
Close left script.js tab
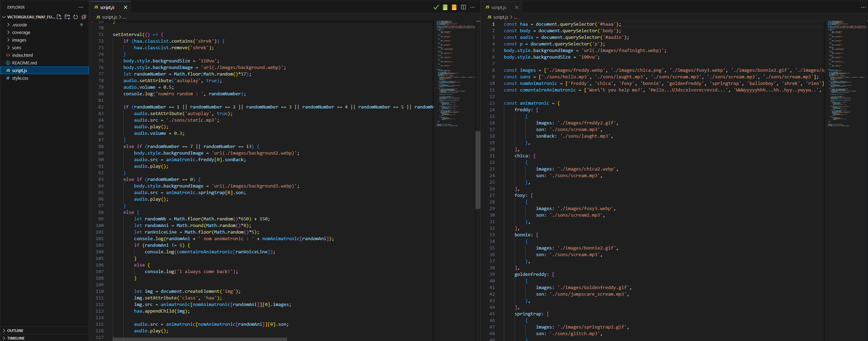(x=126, y=7)
